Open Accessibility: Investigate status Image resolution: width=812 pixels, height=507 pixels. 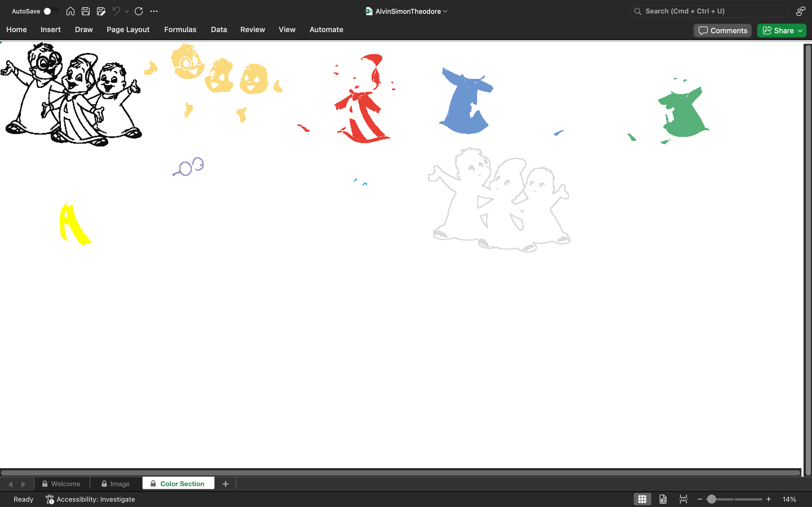point(90,499)
